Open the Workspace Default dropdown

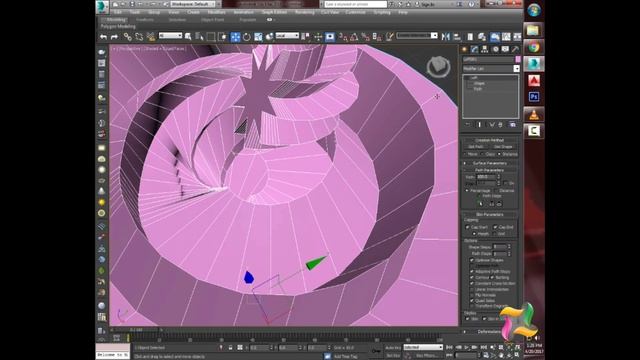[194, 4]
